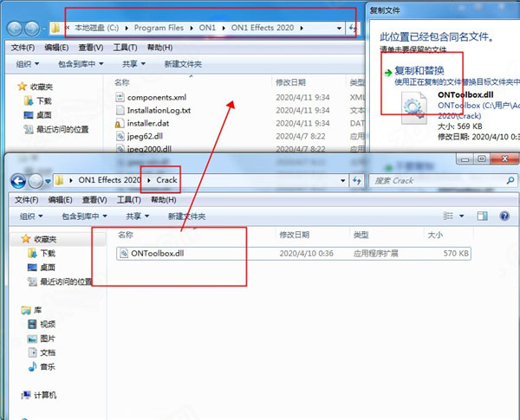The width and height of the screenshot is (520, 420).
Task: Select InstallationLog.txt in back window
Action: 159,110
